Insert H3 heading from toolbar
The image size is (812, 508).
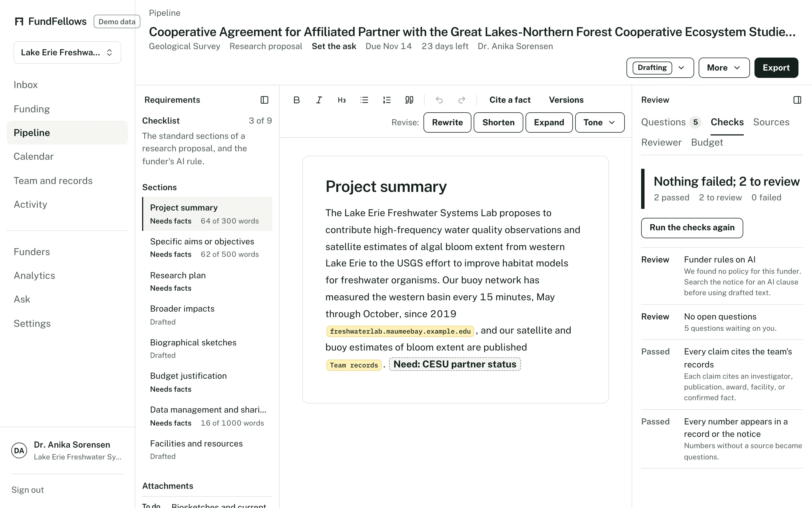pos(342,100)
